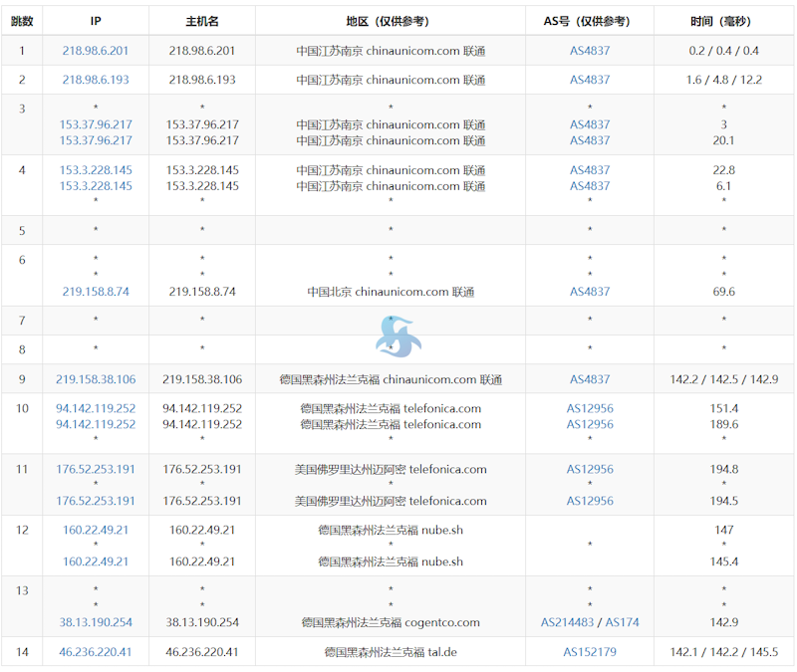Click AS4837 link in hop 9 row
This screenshot has height=672, width=797.
(590, 379)
